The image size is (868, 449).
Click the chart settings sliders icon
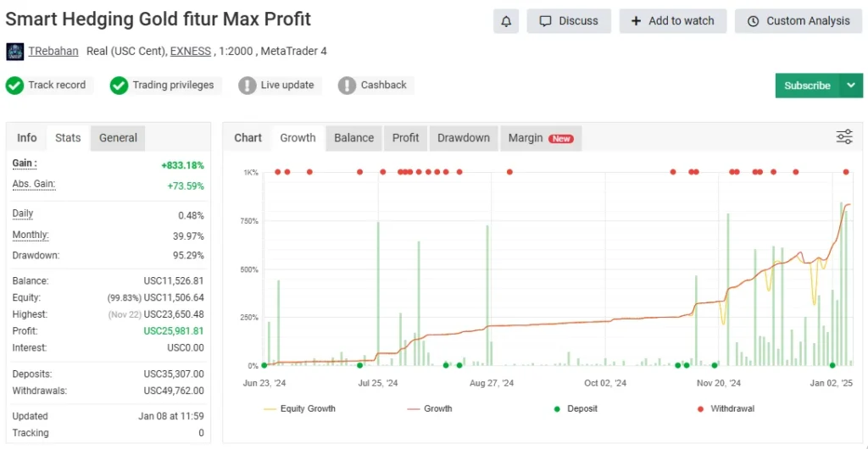click(x=844, y=137)
